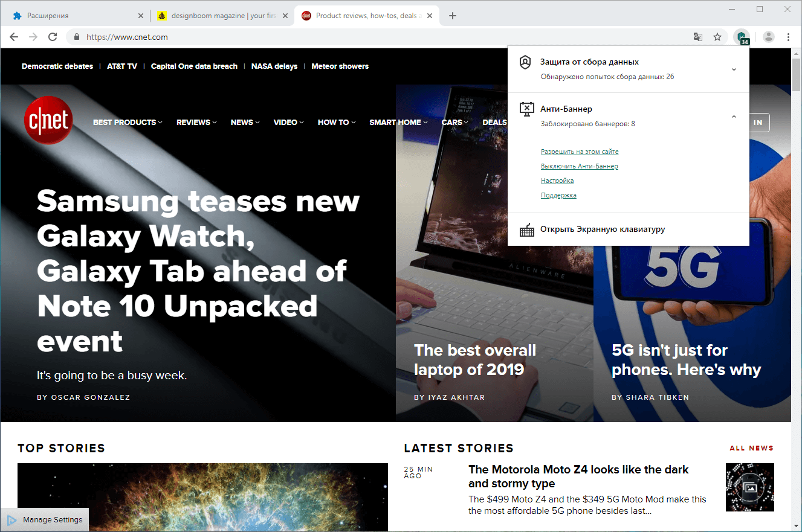The height and width of the screenshot is (532, 802).
Task: Bookmark this page with the star icon
Action: tap(717, 37)
